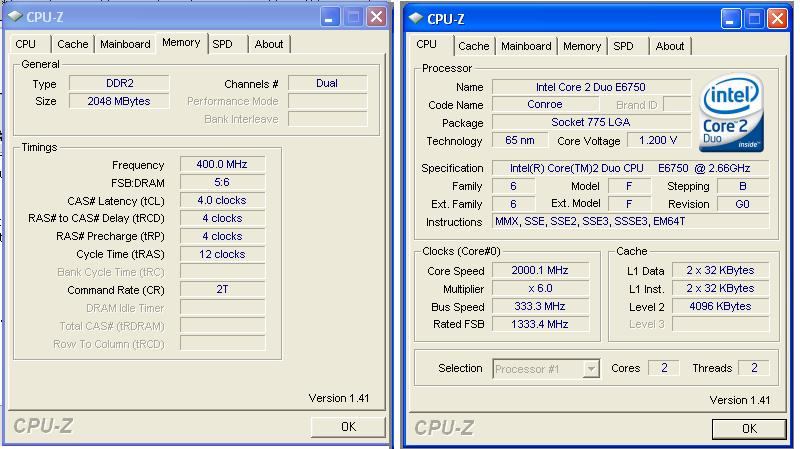Click the Dual channels field
Image resolution: width=800 pixels, height=449 pixels.
tap(327, 83)
